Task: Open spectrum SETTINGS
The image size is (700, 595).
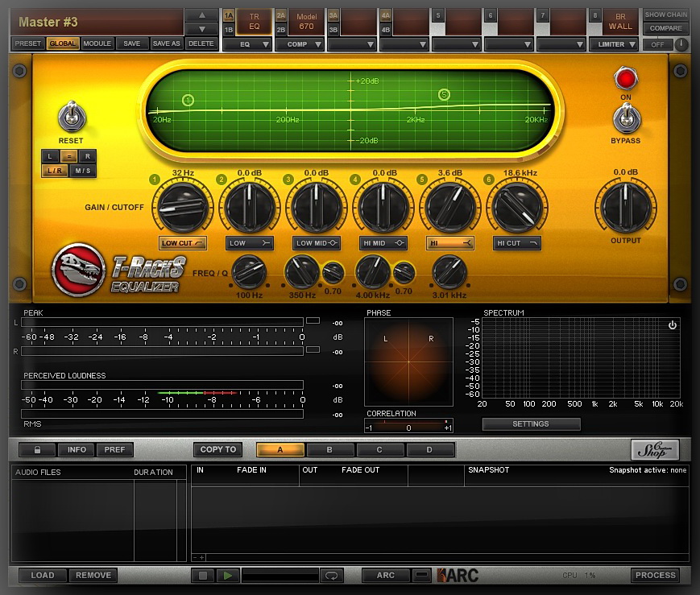Action: coord(531,424)
